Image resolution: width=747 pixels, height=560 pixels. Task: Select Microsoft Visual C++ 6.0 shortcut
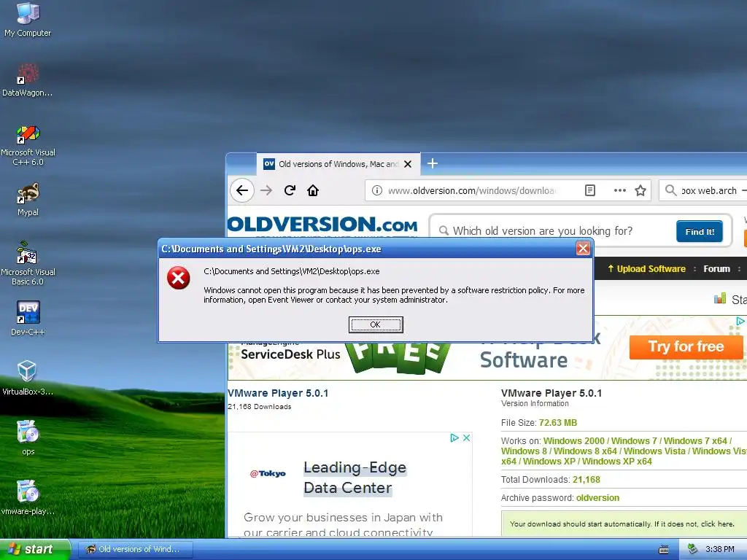click(28, 145)
